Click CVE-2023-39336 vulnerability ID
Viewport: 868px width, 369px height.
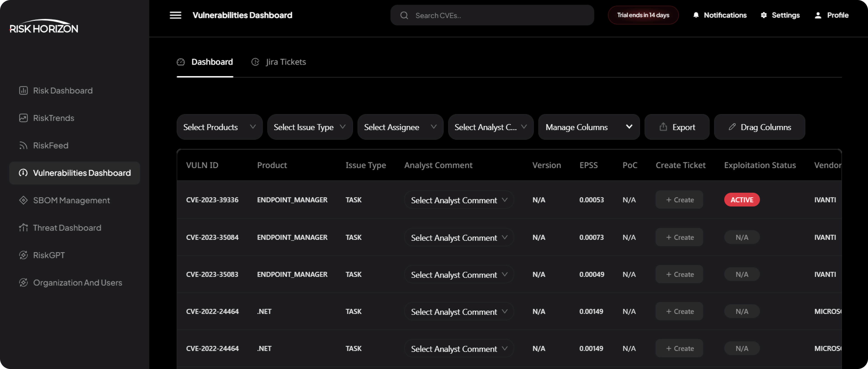tap(212, 200)
